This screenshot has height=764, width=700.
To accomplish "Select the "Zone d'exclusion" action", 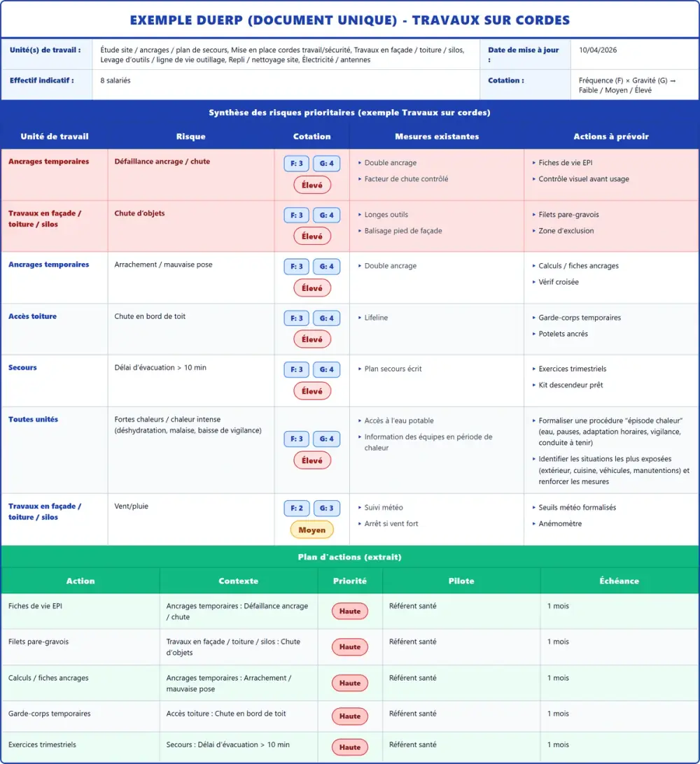I will point(566,230).
